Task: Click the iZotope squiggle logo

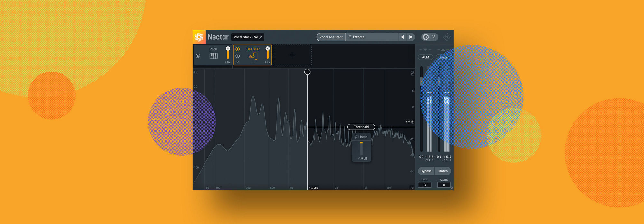Action: pyautogui.click(x=447, y=37)
